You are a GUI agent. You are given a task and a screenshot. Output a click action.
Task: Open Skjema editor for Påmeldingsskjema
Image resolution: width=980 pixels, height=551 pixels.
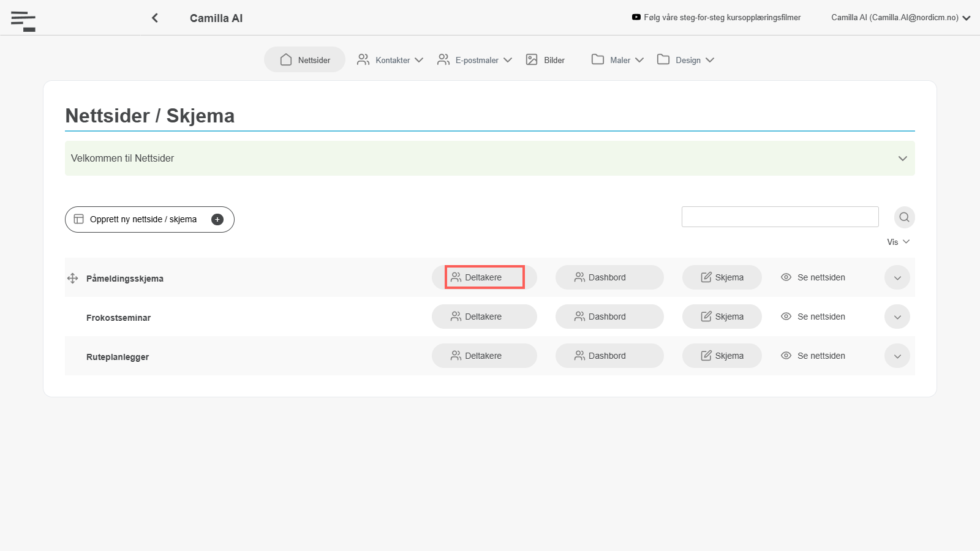pos(722,277)
